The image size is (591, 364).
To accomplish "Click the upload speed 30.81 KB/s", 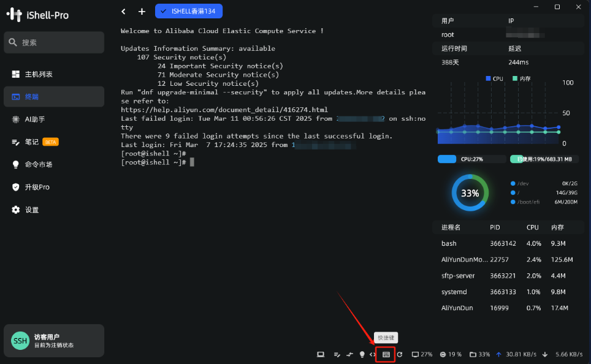I will pos(516,355).
